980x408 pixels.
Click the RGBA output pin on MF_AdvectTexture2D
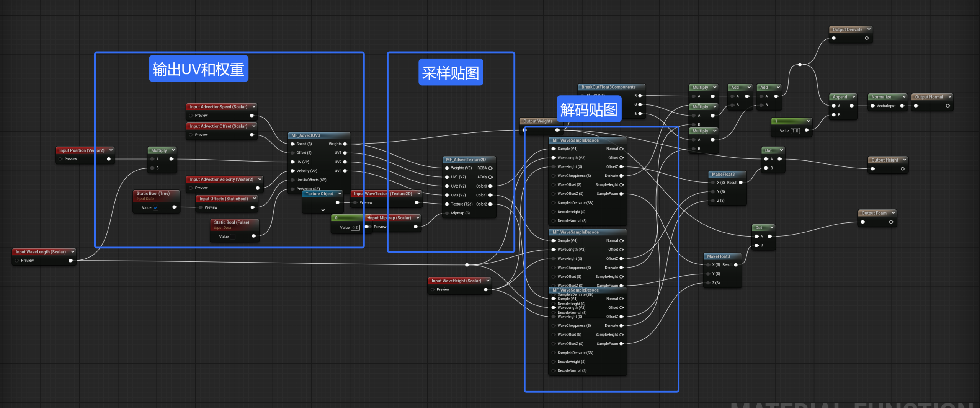tap(490, 168)
